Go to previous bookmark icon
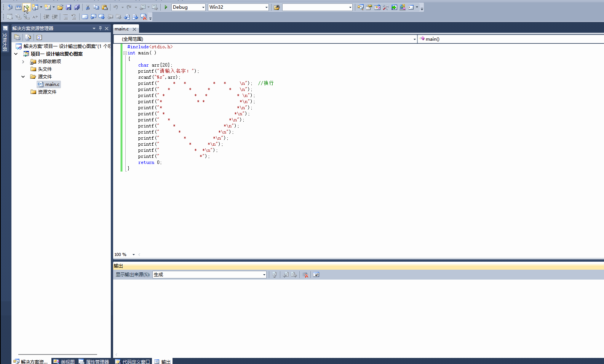The height and width of the screenshot is (364, 604). pyautogui.click(x=93, y=17)
